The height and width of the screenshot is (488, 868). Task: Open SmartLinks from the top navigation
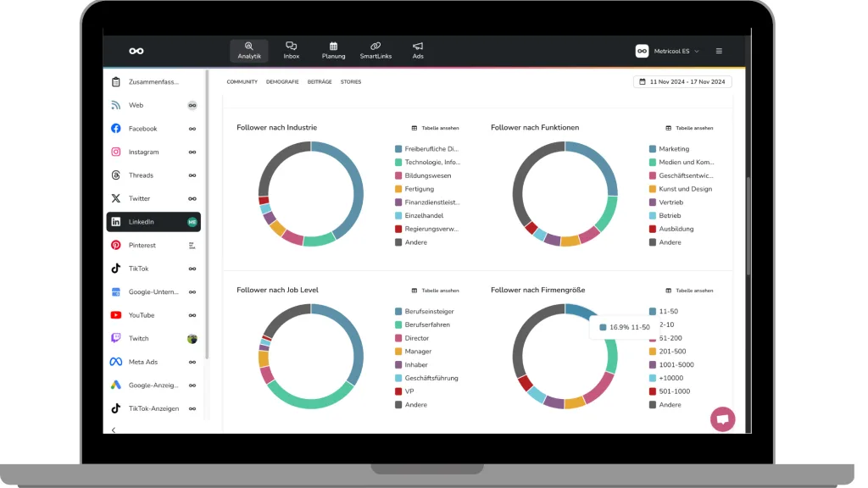tap(375, 51)
